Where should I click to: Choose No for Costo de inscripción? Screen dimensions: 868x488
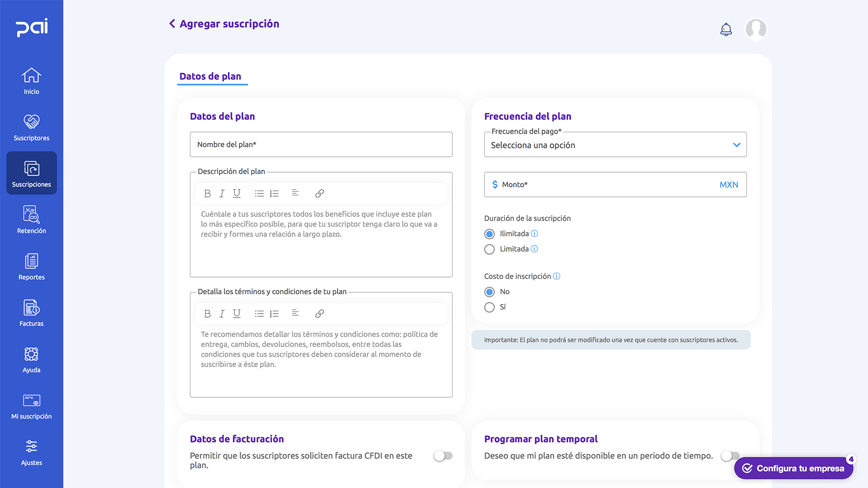[x=489, y=292]
